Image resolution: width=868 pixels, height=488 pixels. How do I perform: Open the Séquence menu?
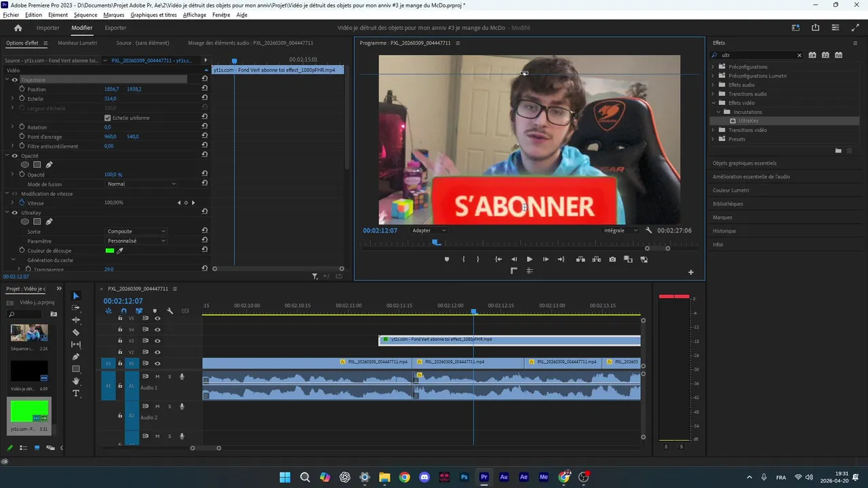coord(85,15)
